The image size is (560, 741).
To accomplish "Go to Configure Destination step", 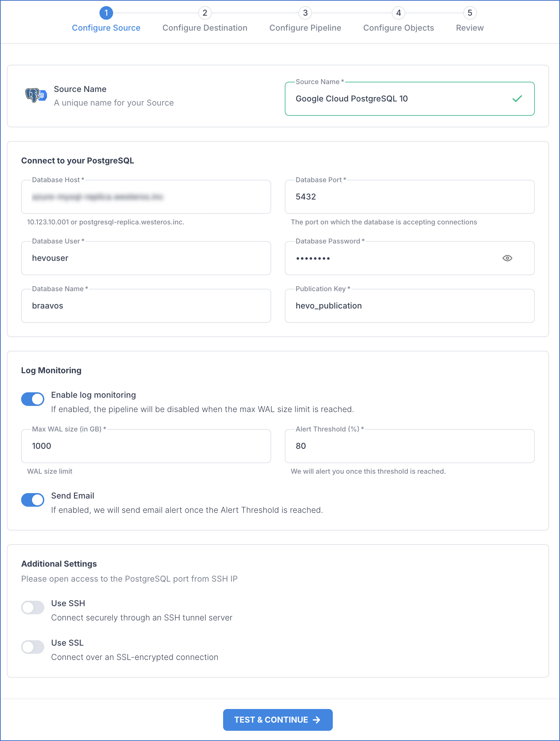I will [x=205, y=28].
